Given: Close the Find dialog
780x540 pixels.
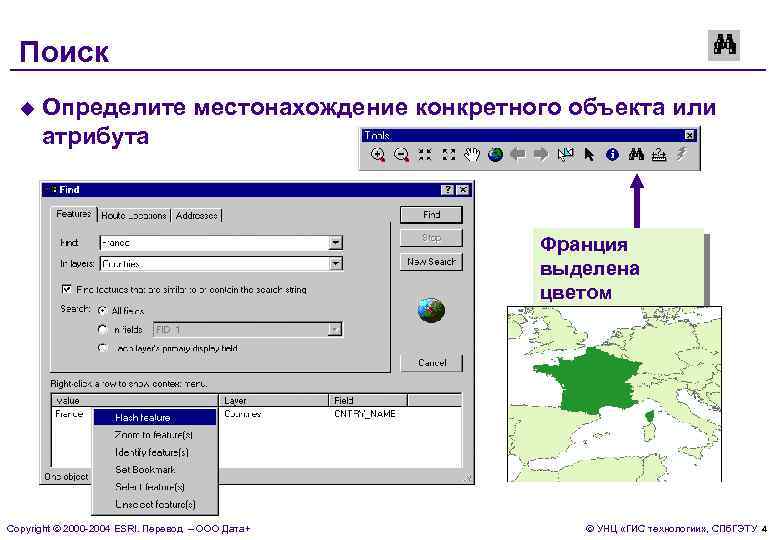Looking at the screenshot, I should [463, 190].
